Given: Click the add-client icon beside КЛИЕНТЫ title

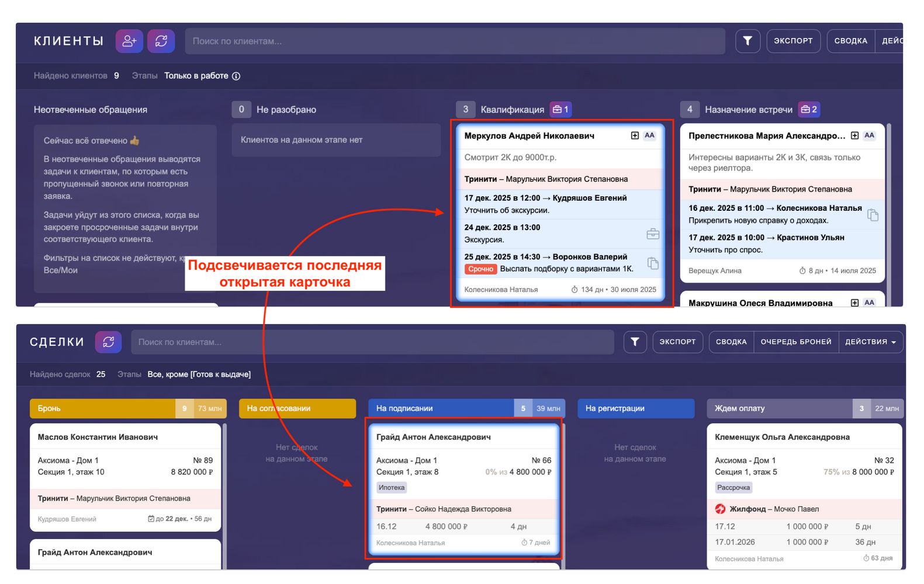Looking at the screenshot, I should (129, 41).
